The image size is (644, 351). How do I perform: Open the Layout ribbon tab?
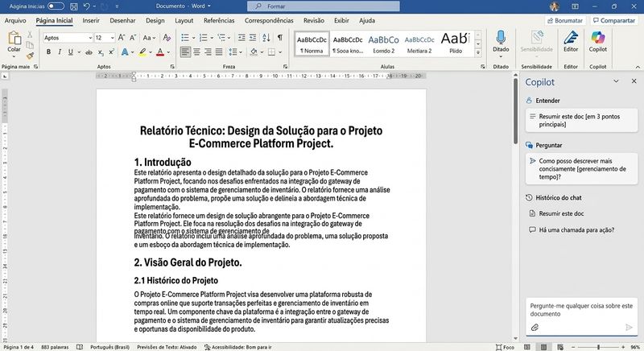[x=184, y=20]
